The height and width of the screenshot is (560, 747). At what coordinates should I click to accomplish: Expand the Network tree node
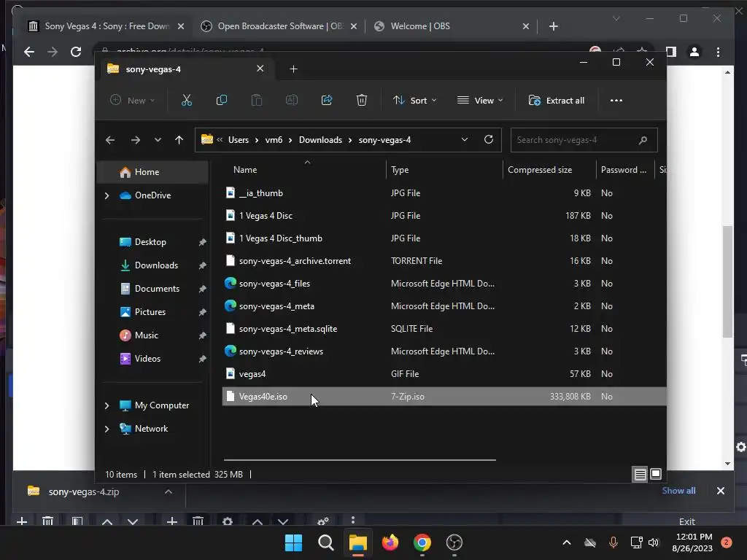tap(107, 429)
